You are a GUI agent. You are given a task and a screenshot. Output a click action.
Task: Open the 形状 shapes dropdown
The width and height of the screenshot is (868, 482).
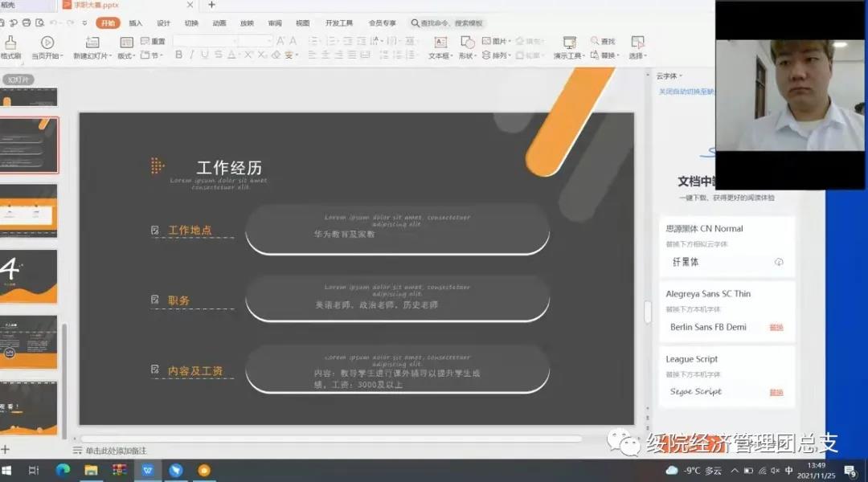[x=475, y=56]
